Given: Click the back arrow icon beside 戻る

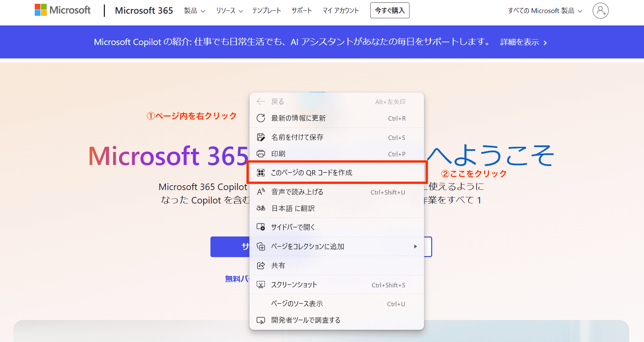Looking at the screenshot, I should [x=261, y=101].
